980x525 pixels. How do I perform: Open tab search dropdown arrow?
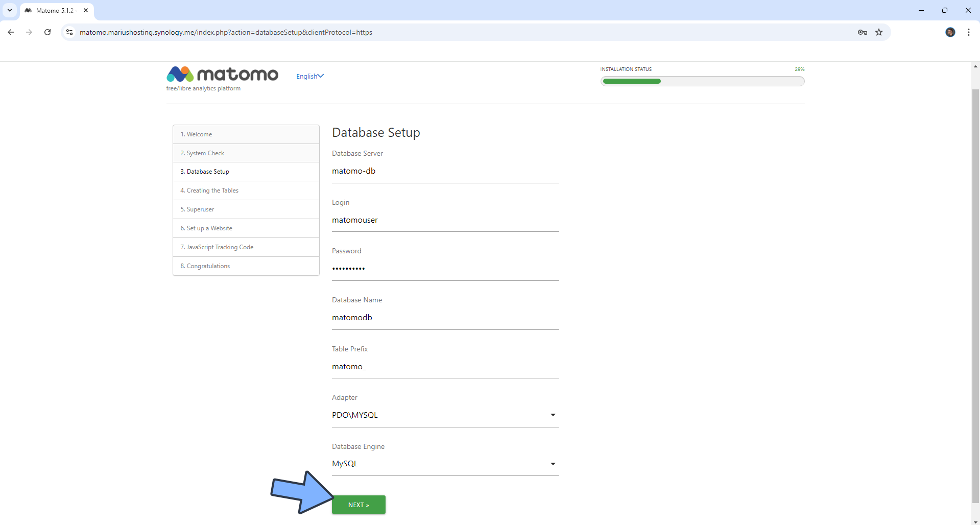coord(10,10)
